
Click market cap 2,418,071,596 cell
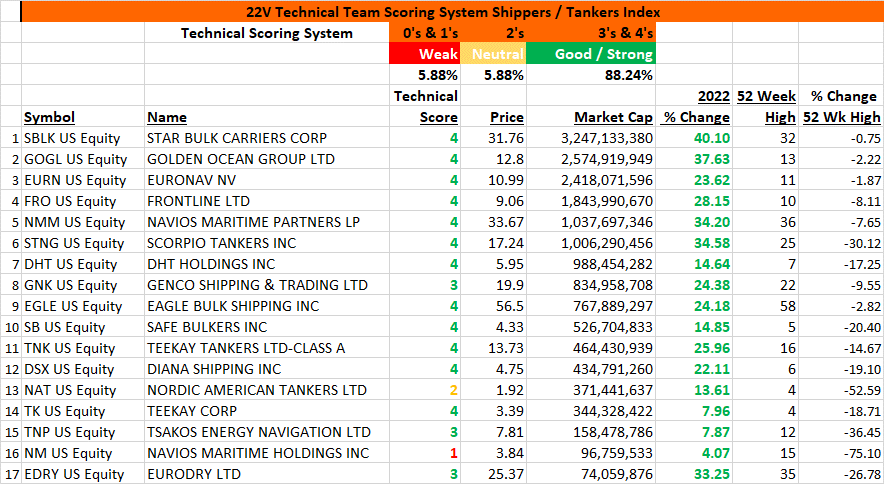(591, 180)
